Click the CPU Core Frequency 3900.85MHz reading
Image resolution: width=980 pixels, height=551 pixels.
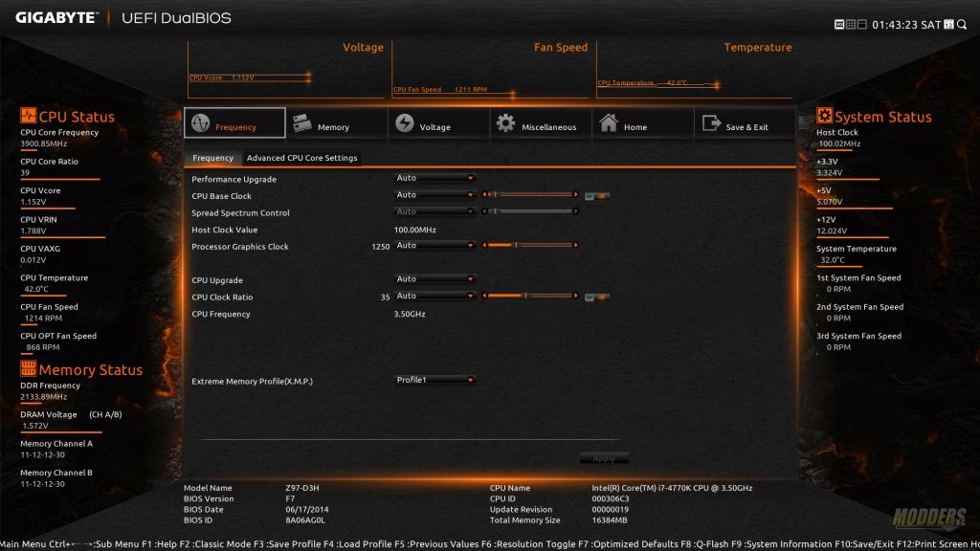(x=43, y=143)
